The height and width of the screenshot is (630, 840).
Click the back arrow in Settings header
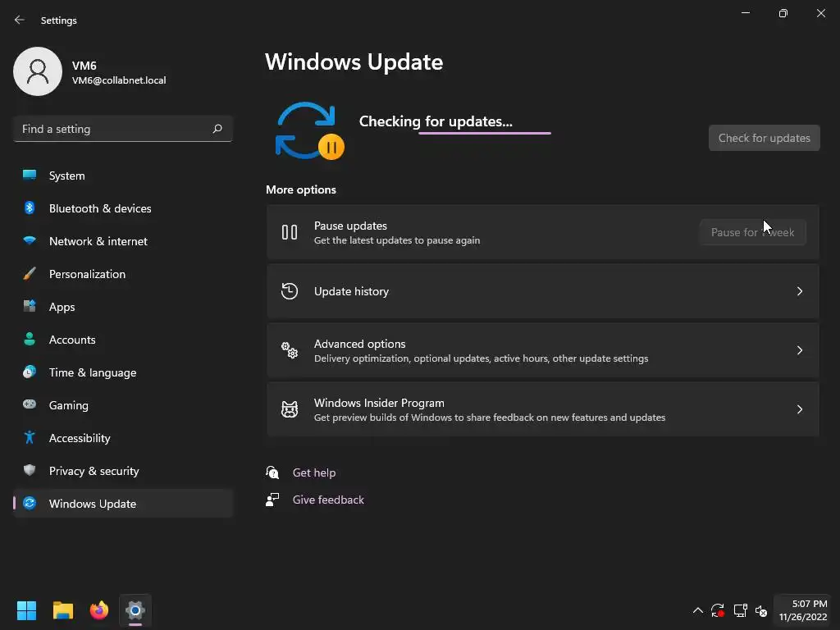click(20, 20)
